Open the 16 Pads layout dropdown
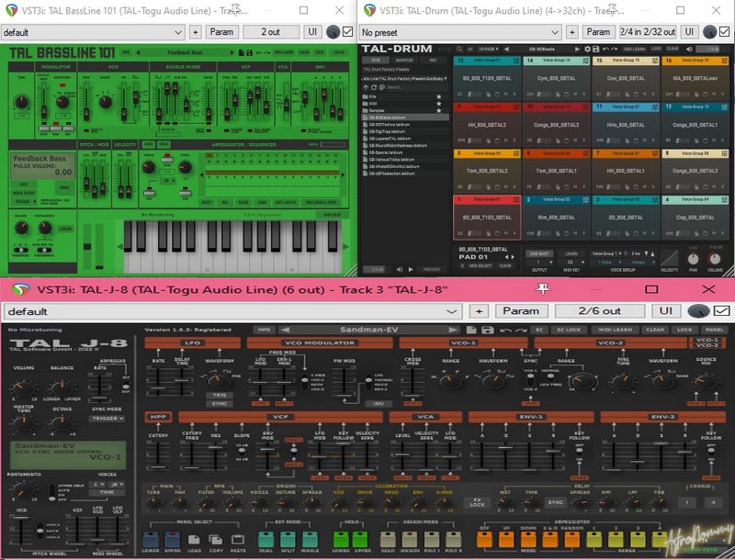 tap(488, 48)
